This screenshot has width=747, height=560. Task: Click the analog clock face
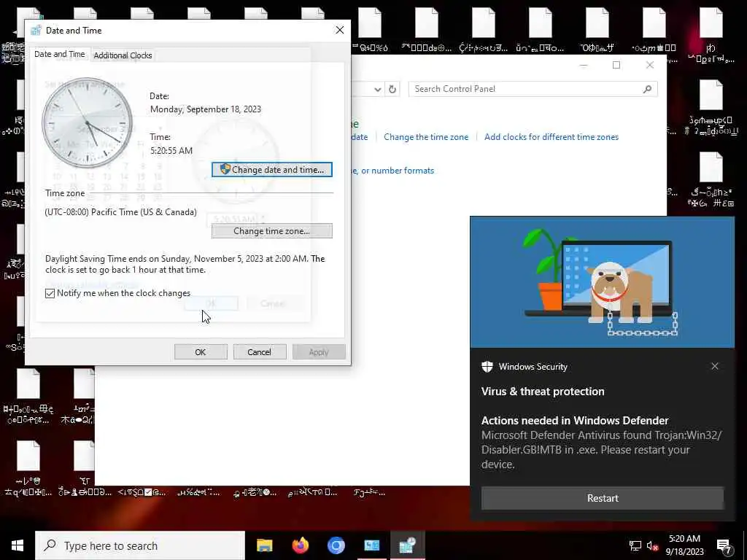pos(88,122)
